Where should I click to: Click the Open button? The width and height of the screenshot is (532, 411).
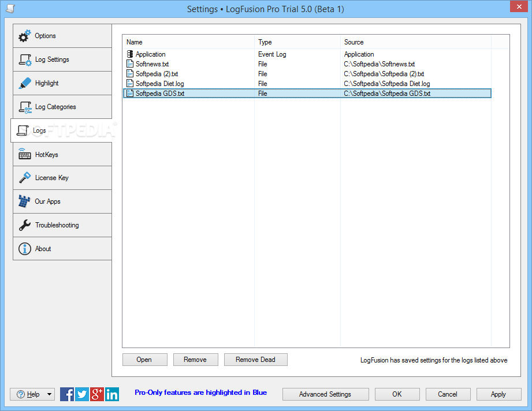145,360
